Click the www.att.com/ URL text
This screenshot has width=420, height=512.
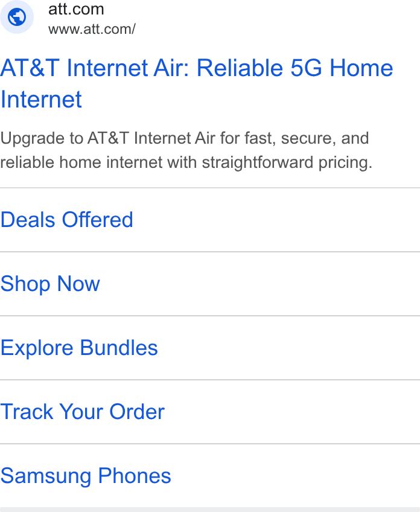coord(92,30)
